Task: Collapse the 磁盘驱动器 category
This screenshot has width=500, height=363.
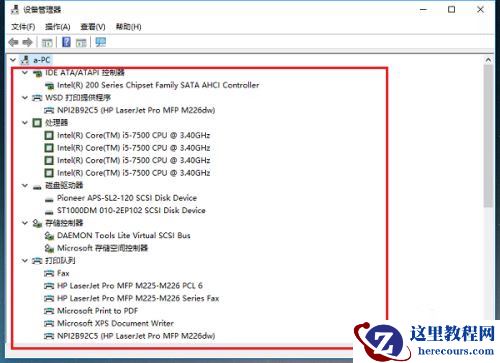Action: tap(25, 185)
